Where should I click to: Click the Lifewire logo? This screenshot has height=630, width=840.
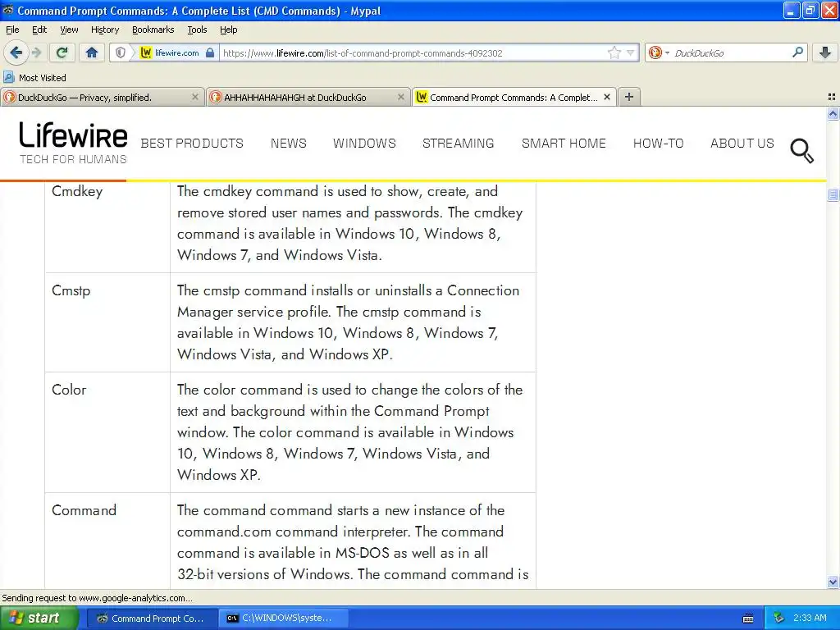(73, 143)
